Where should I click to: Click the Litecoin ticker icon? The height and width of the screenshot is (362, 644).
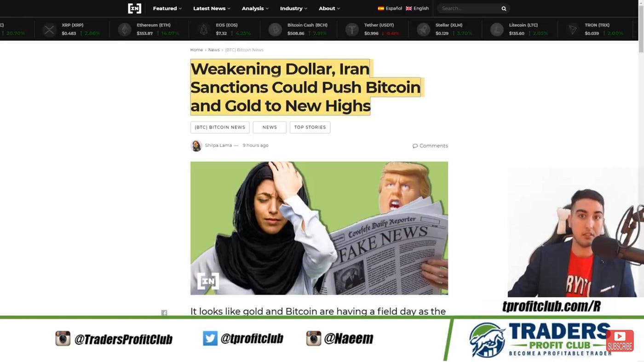497,30
